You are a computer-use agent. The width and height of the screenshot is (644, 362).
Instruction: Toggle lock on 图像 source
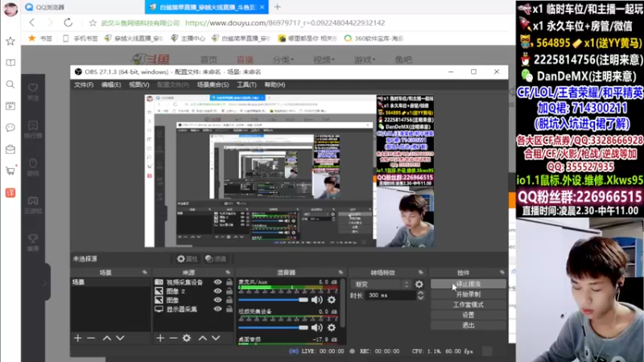pos(229,300)
